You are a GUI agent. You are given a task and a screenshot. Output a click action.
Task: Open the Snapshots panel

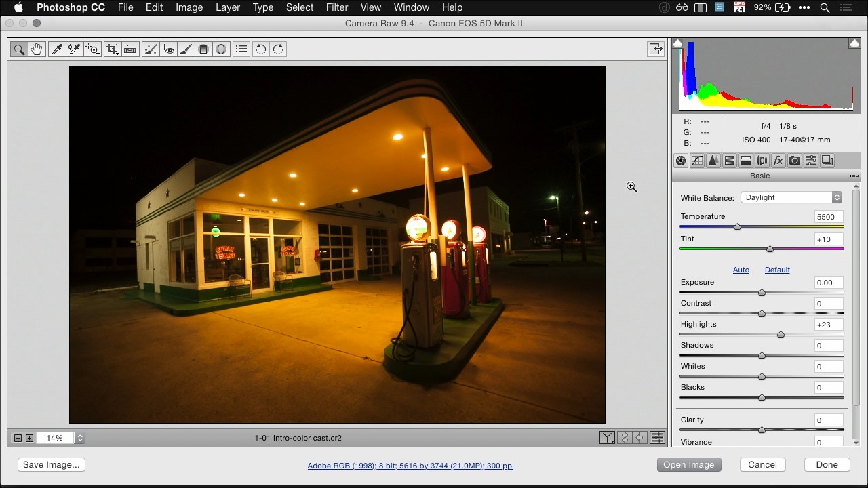click(827, 161)
